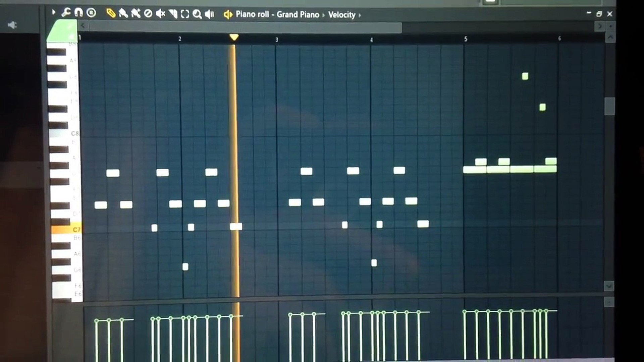Image resolution: width=644 pixels, height=362 pixels.
Task: Open piano roll options menu arrow
Action: coord(53,12)
